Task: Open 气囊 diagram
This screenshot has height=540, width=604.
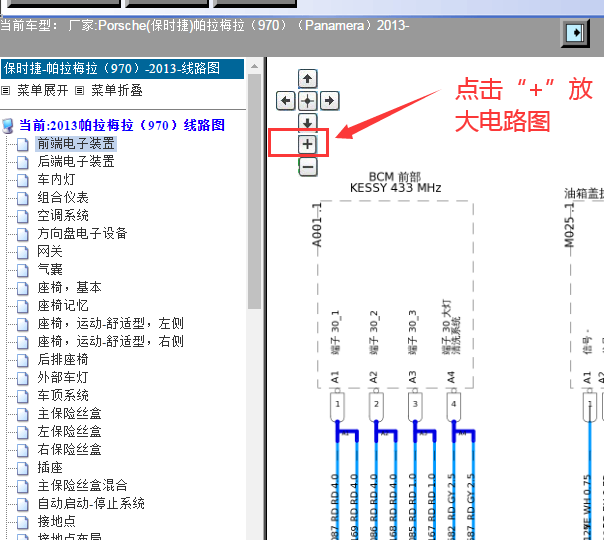Action: coord(50,270)
